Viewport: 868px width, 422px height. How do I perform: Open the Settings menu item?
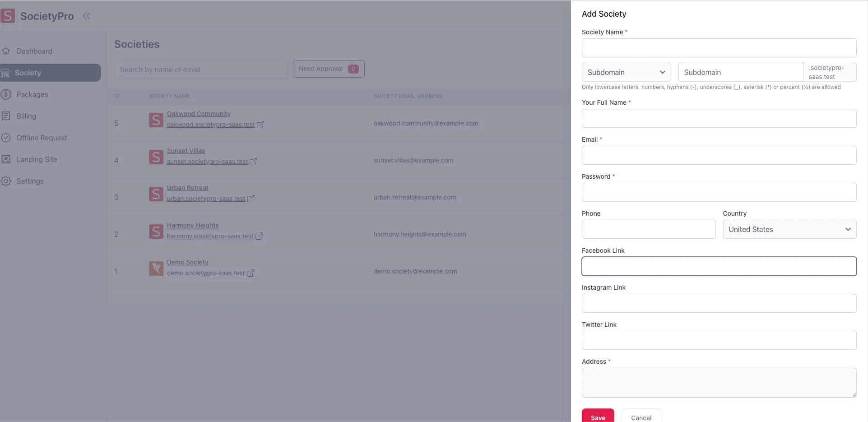(30, 181)
